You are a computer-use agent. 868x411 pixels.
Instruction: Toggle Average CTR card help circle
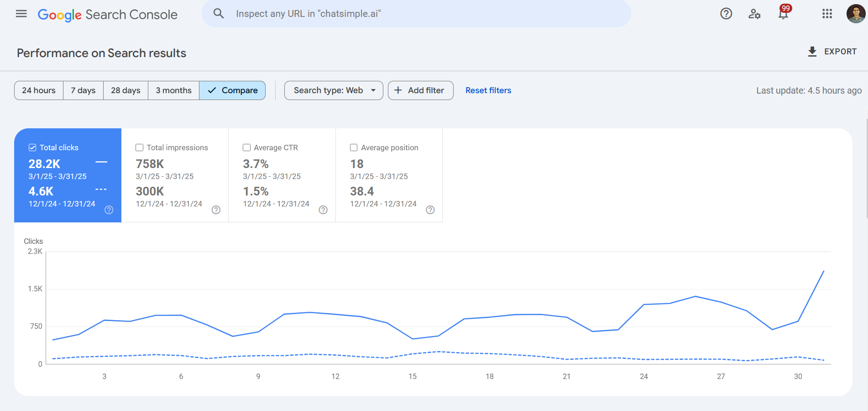(x=324, y=210)
